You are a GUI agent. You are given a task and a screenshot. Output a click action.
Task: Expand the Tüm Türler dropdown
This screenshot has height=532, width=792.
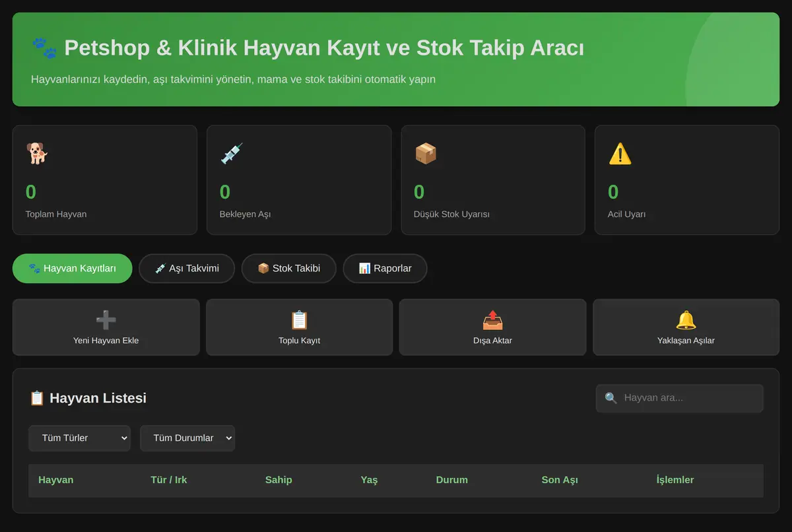pos(79,438)
